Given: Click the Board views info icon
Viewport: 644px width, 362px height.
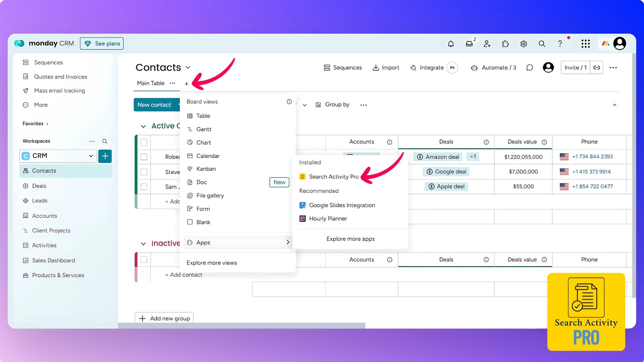Looking at the screenshot, I should (x=289, y=102).
